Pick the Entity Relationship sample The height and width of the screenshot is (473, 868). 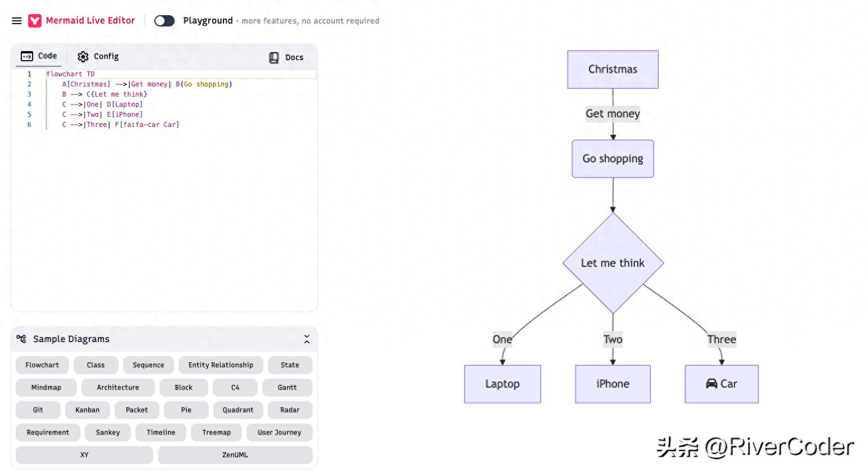(x=221, y=365)
